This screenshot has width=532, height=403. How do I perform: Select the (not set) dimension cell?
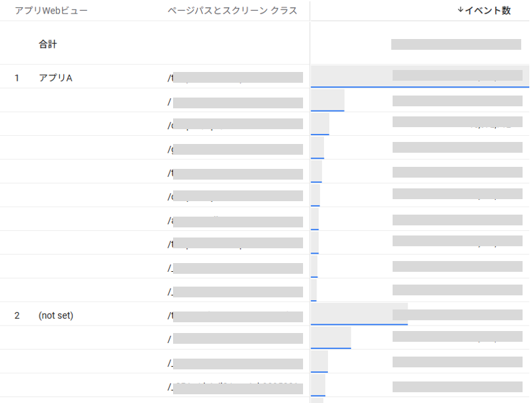pyautogui.click(x=56, y=315)
